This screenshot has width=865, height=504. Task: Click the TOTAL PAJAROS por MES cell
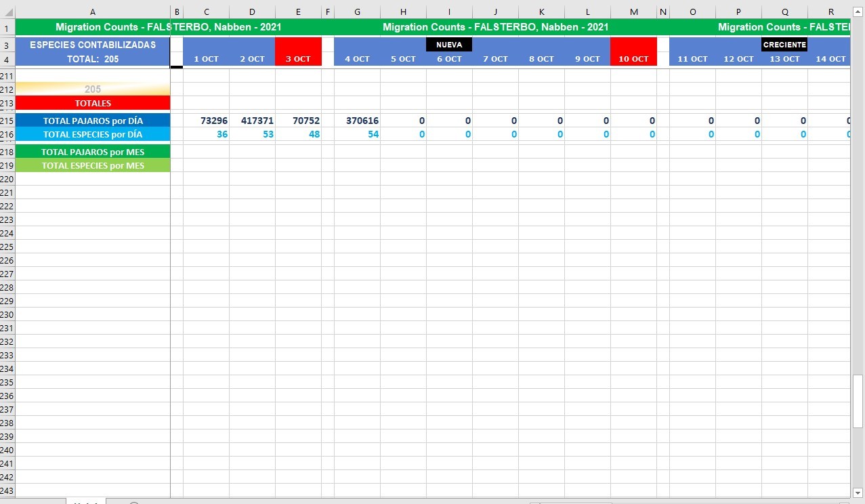93,152
